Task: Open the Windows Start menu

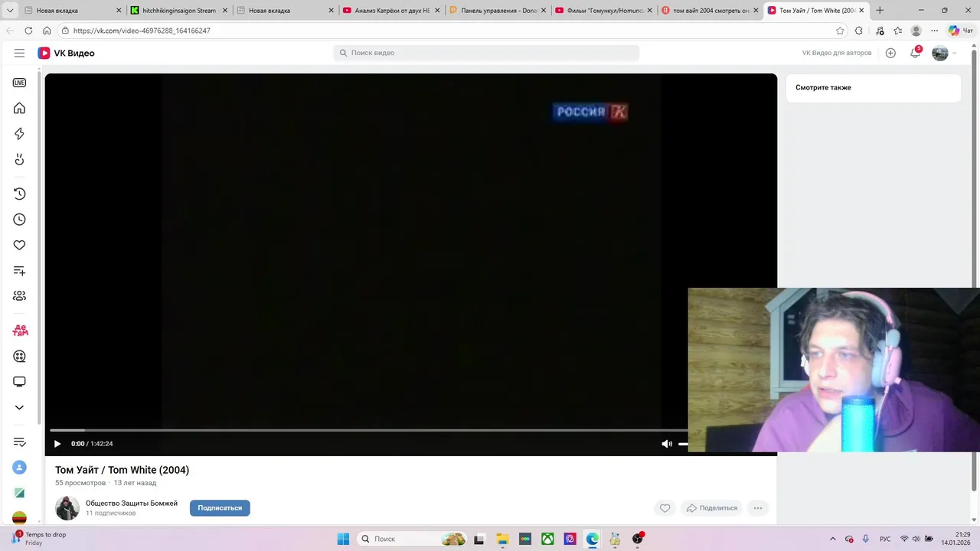Action: 344,539
